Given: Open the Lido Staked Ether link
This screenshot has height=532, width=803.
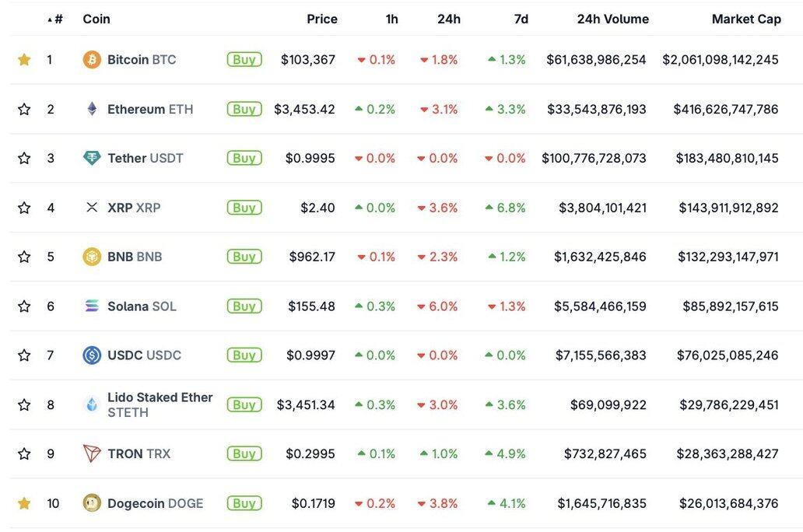Looking at the screenshot, I should [x=160, y=397].
